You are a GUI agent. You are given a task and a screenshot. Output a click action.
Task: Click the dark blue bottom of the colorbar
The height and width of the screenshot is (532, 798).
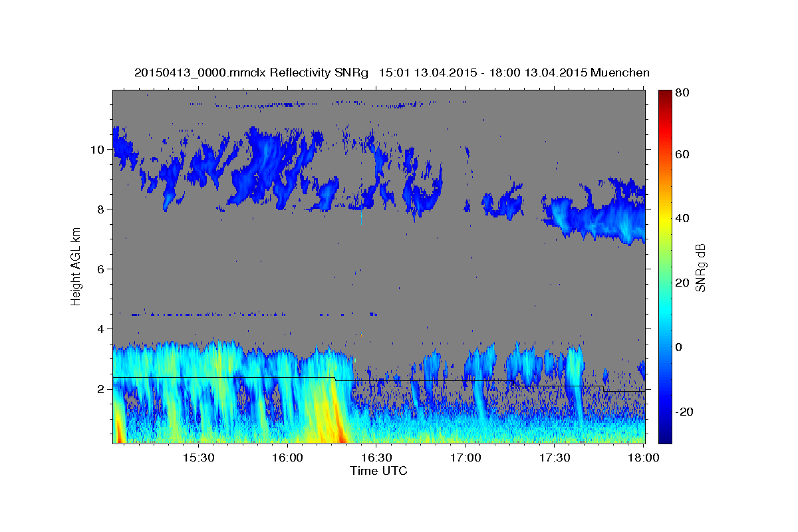pos(664,438)
